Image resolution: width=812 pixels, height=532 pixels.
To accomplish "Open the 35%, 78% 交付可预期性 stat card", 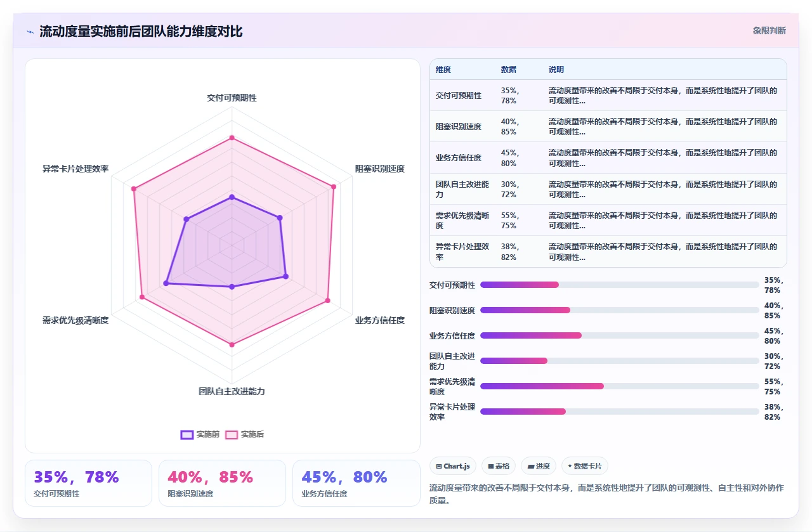I will coord(88,483).
